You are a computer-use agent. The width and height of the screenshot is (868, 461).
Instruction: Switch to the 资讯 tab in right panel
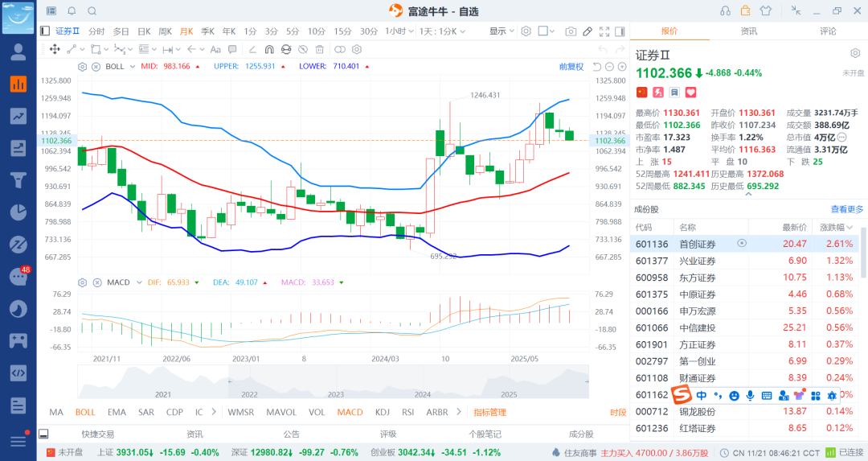click(748, 31)
